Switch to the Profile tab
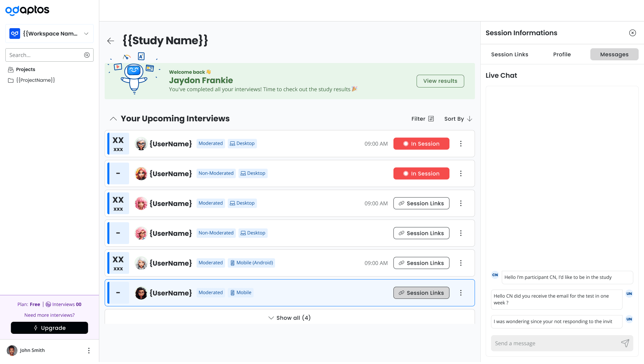 (562, 54)
